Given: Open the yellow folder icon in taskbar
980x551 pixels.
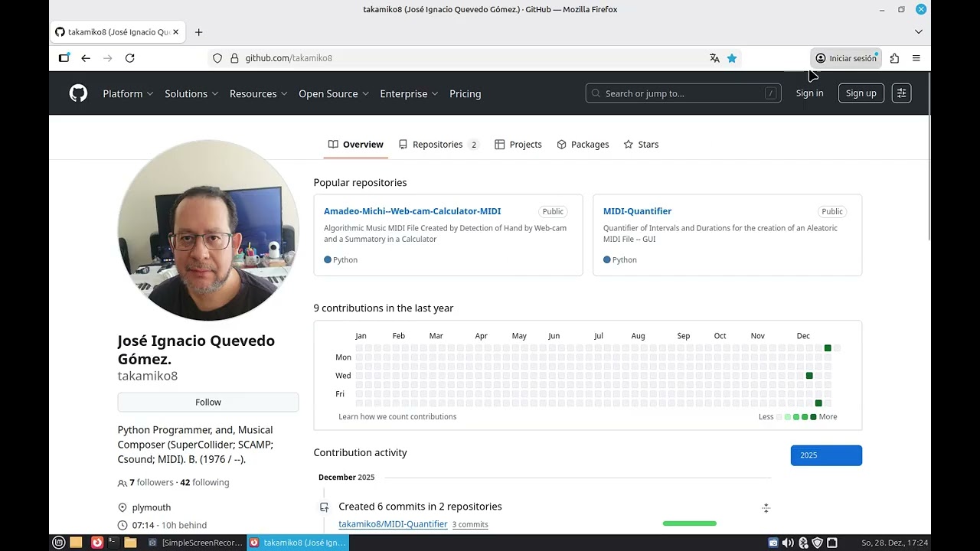Looking at the screenshot, I should pos(130,543).
